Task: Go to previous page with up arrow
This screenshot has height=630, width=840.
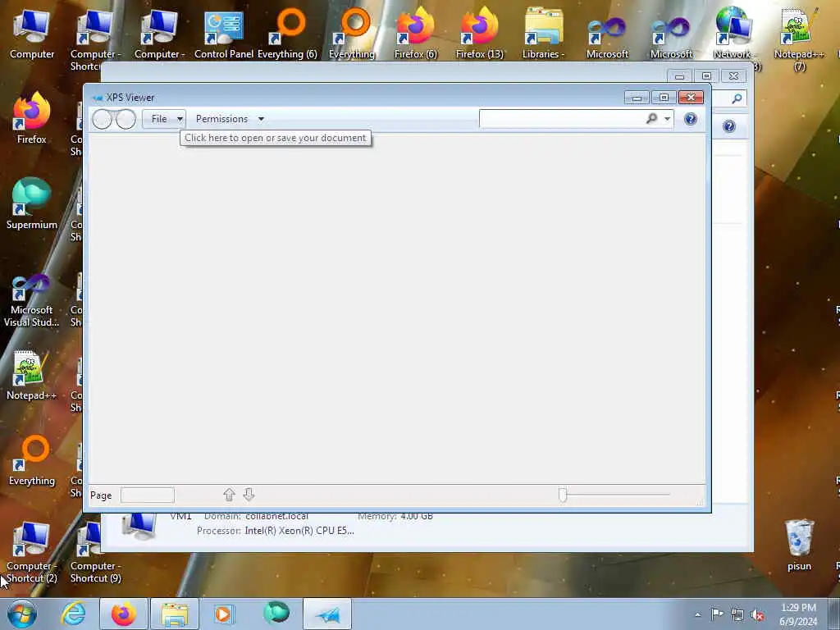Action: click(x=230, y=495)
